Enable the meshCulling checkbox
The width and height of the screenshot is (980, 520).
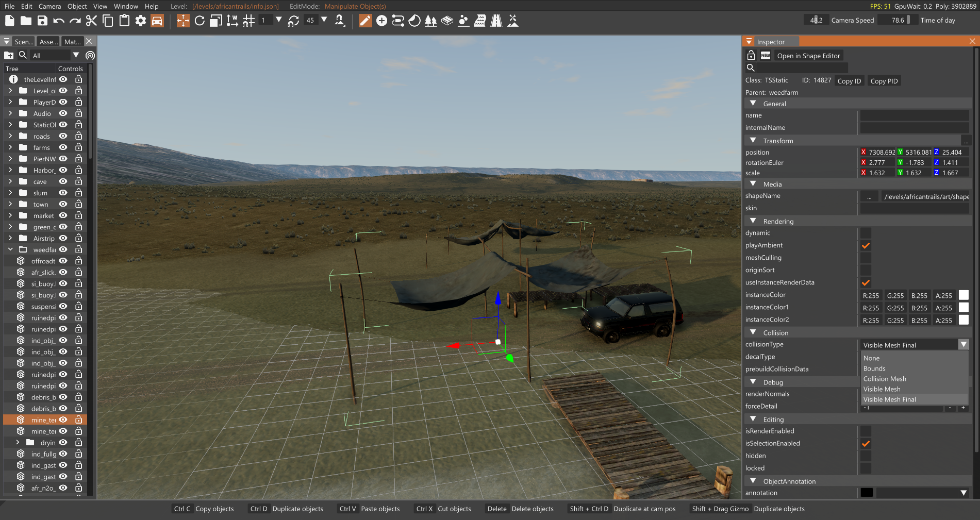(x=866, y=258)
